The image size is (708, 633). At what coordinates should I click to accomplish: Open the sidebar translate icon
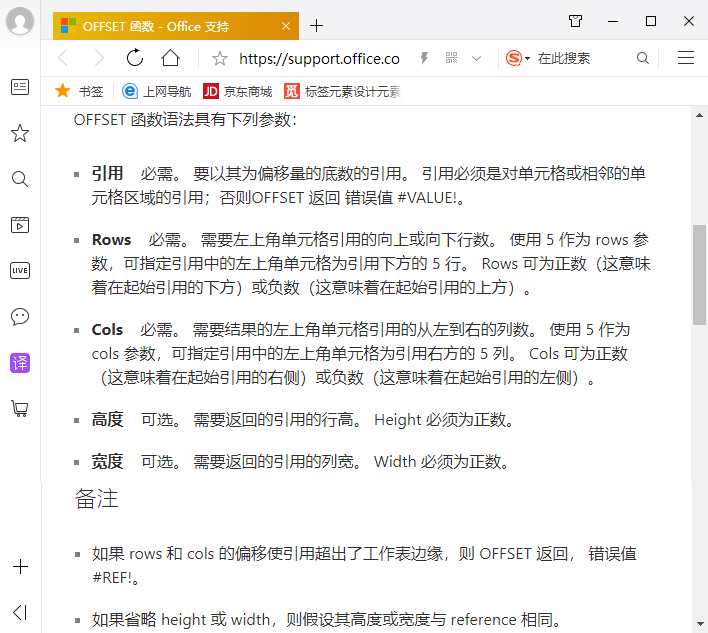tap(20, 363)
